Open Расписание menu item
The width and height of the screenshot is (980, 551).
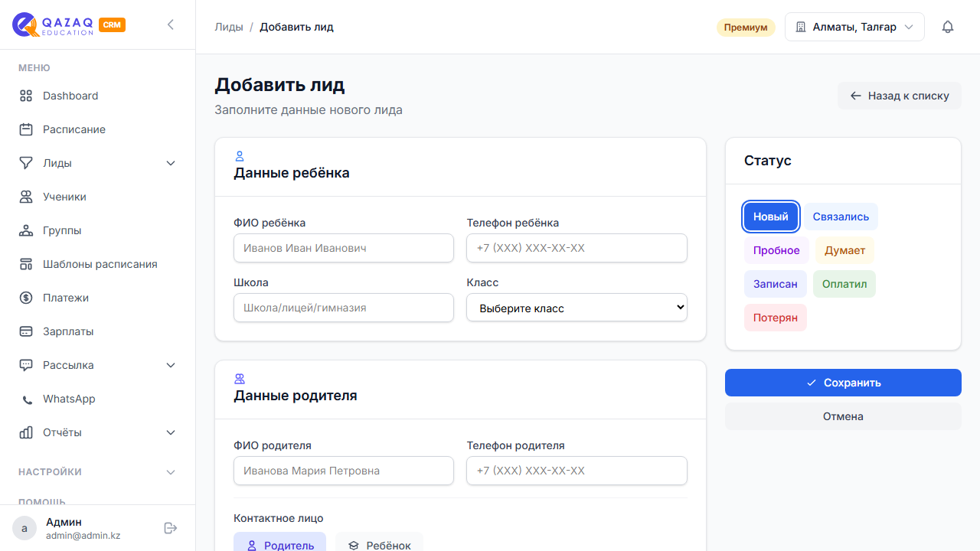coord(98,129)
